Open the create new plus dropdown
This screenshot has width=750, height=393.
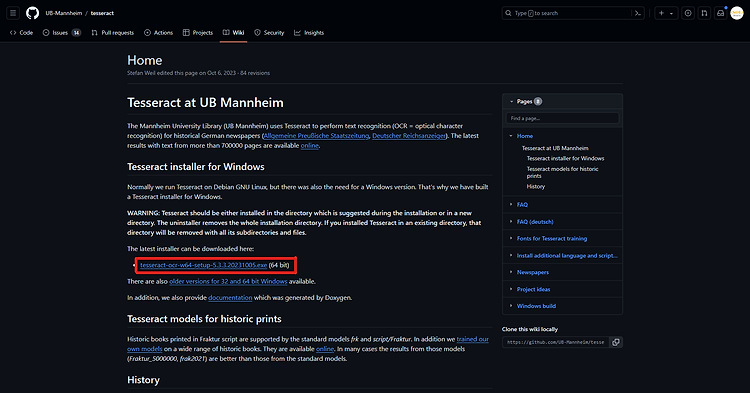[x=666, y=13]
